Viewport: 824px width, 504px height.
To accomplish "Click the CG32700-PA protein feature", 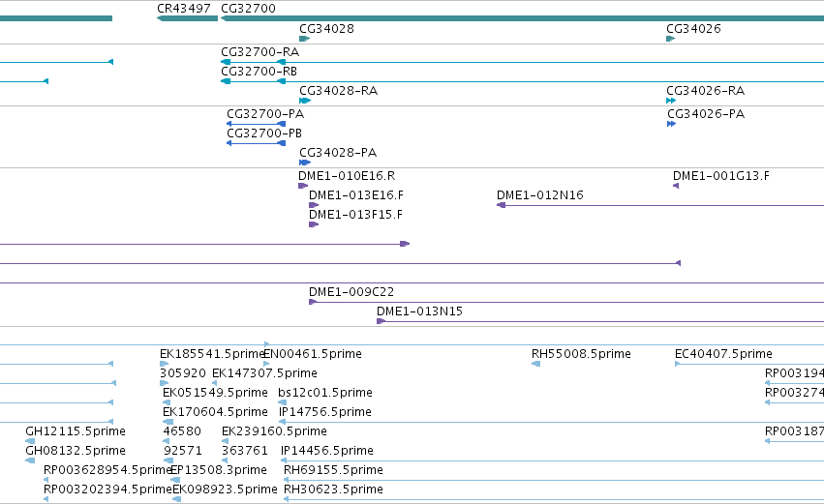I will click(x=256, y=124).
